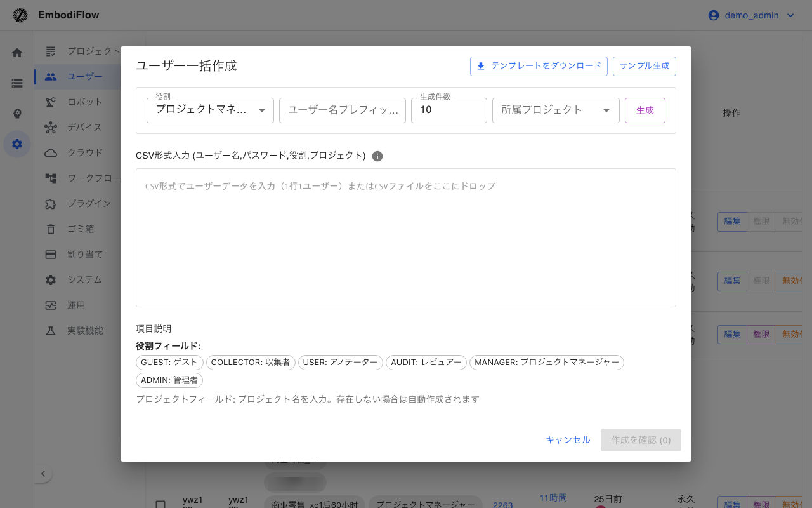This screenshot has width=812, height=508.
Task: Click the 11時間 link in background table
Action: (x=553, y=498)
